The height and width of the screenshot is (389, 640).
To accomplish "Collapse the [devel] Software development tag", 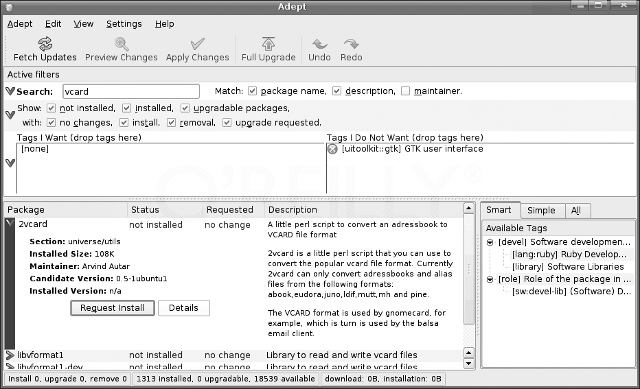I will pos(490,242).
